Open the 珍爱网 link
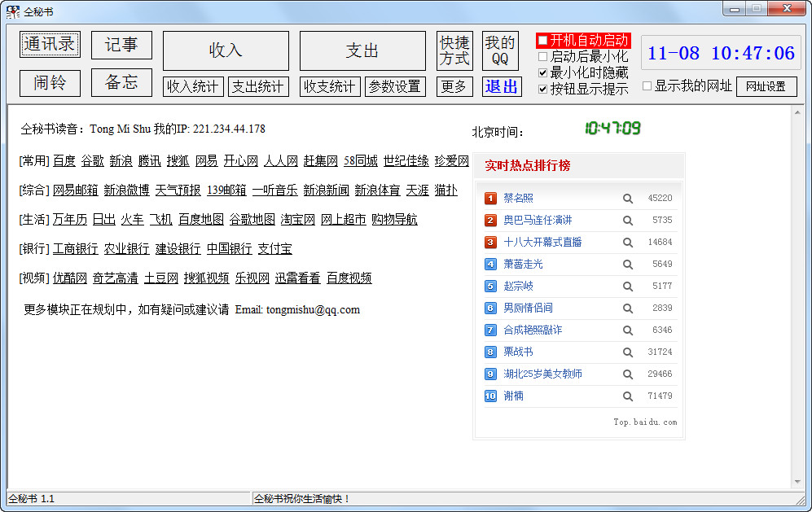Image resolution: width=812 pixels, height=512 pixels. tap(452, 161)
